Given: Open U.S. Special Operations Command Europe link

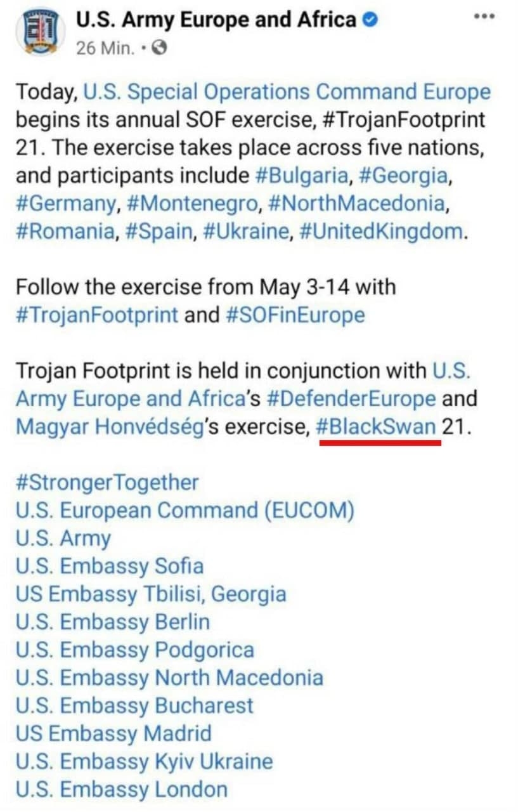Looking at the screenshot, I should tap(287, 92).
